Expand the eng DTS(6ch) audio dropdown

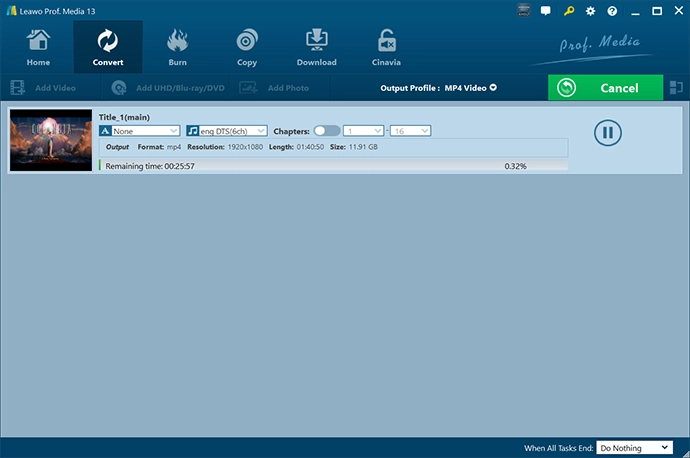click(x=226, y=131)
